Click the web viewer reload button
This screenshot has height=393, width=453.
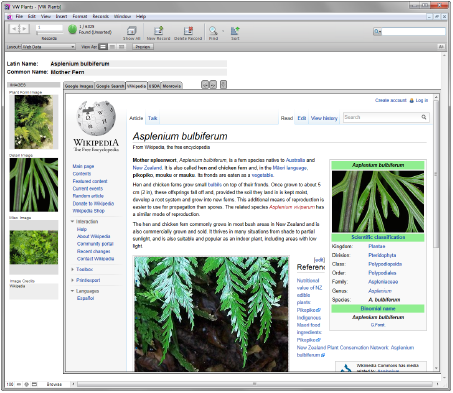point(223,85)
